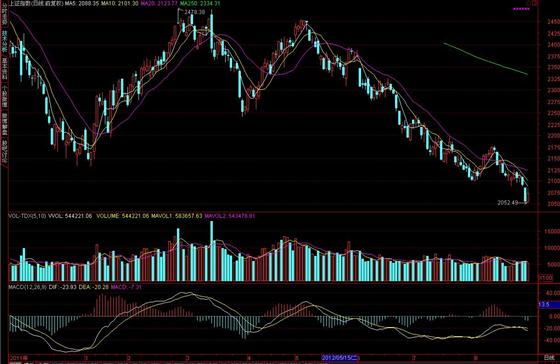Click the X100 volume scale box
560x364 pixels.
pyautogui.click(x=546, y=277)
